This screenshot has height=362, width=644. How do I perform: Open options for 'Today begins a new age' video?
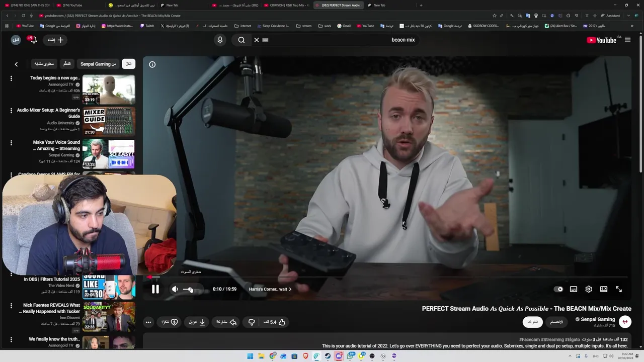click(x=11, y=78)
